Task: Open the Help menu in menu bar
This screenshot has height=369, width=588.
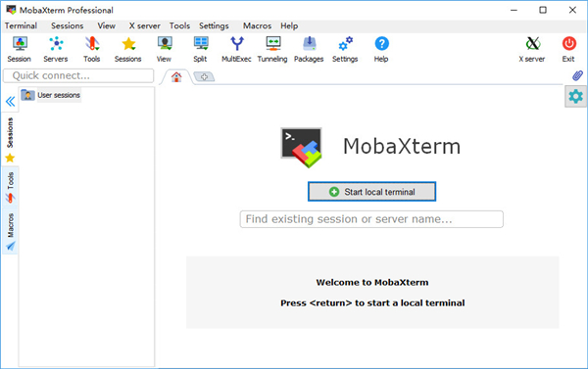Action: click(x=289, y=25)
